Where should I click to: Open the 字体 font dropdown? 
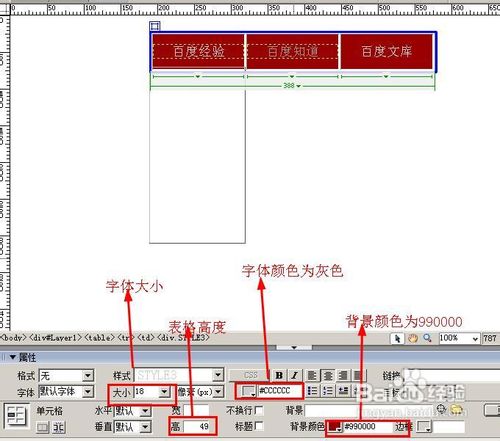tap(88, 391)
